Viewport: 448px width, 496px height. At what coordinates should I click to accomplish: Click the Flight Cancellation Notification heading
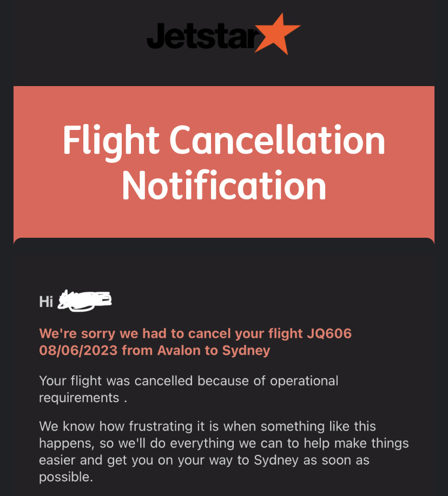(x=224, y=162)
